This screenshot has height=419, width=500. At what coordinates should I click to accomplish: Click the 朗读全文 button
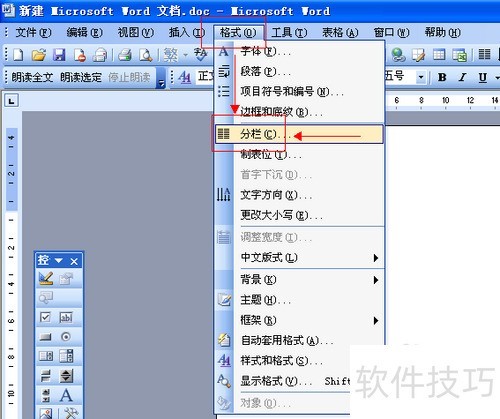click(x=32, y=77)
